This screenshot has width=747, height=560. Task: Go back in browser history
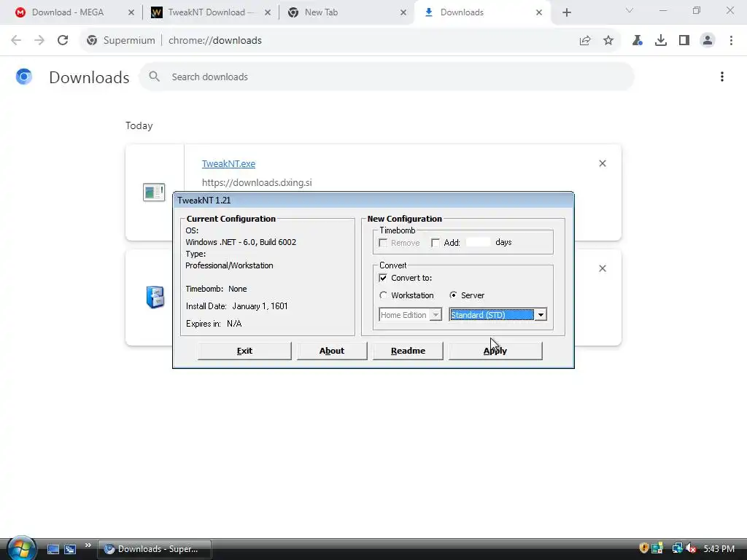tap(16, 41)
